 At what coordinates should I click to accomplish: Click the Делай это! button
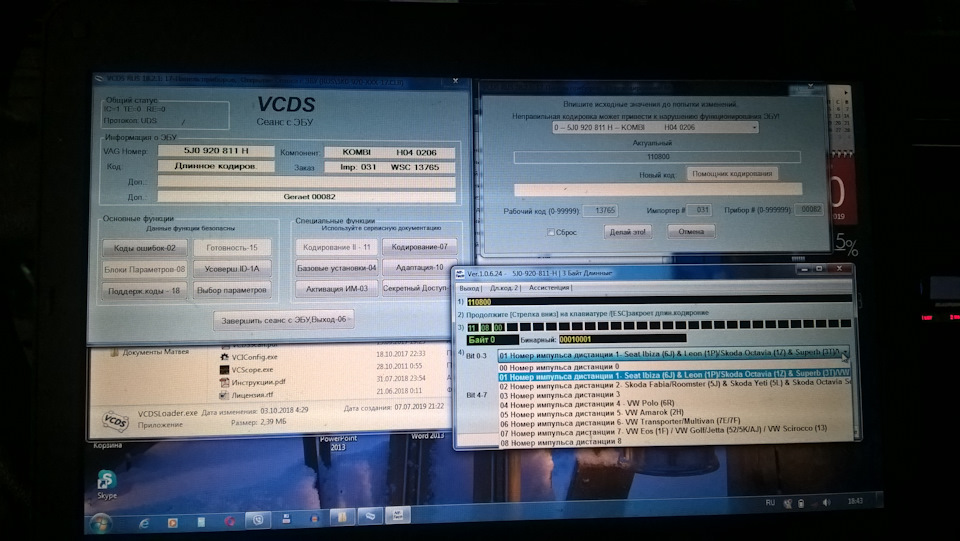[628, 232]
